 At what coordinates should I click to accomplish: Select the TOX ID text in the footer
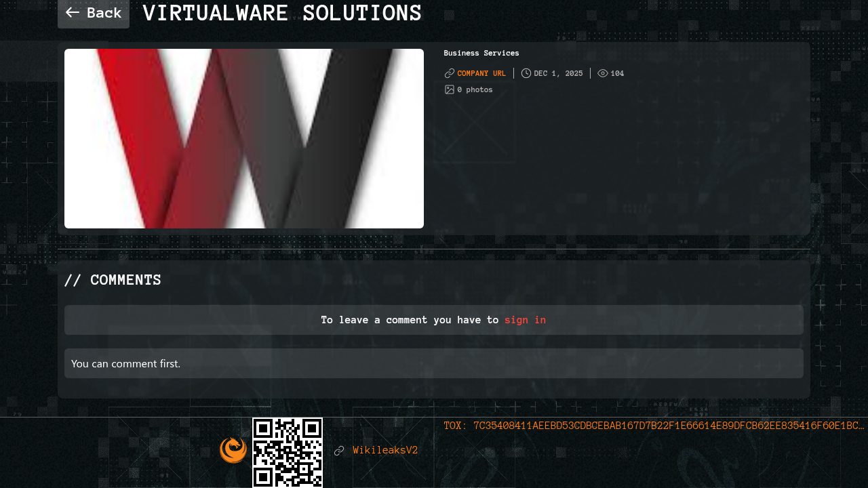tap(654, 426)
